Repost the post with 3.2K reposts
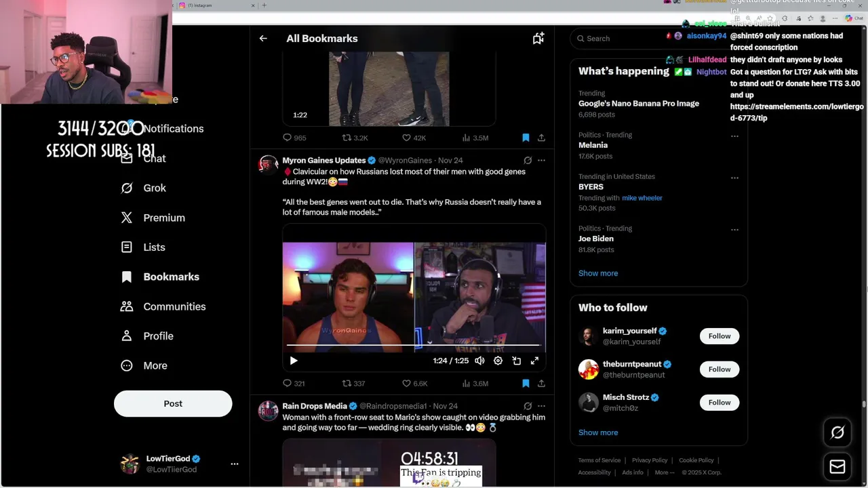Image resolution: width=868 pixels, height=488 pixels. pos(355,138)
